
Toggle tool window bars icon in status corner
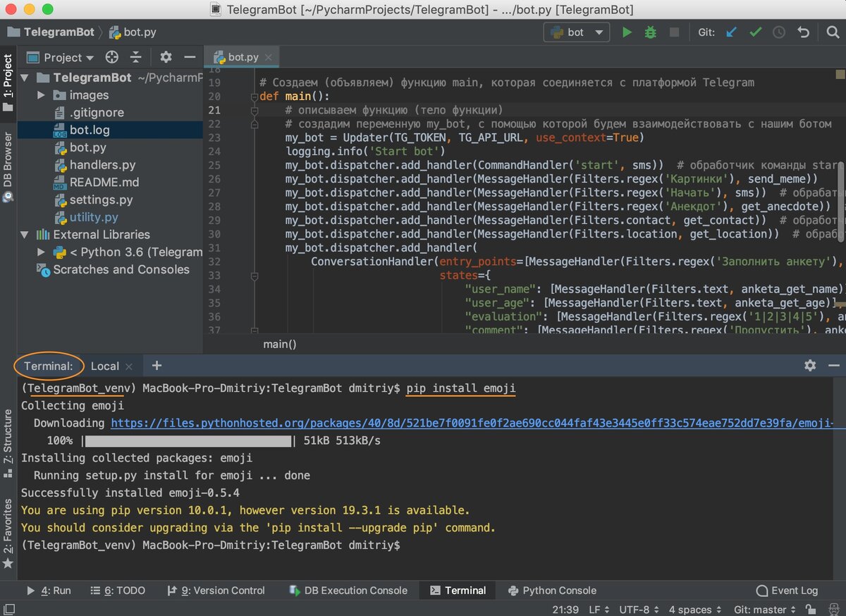[x=10, y=610]
